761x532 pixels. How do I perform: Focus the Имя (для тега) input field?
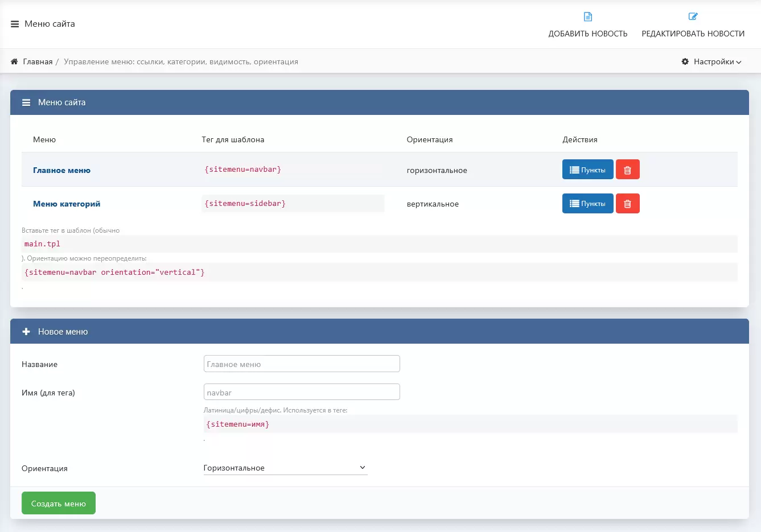tap(302, 392)
